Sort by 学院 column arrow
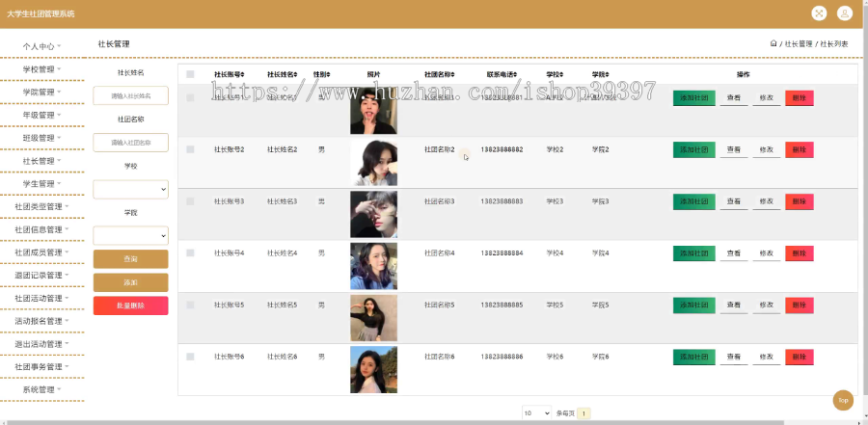The width and height of the screenshot is (868, 425). 607,75
